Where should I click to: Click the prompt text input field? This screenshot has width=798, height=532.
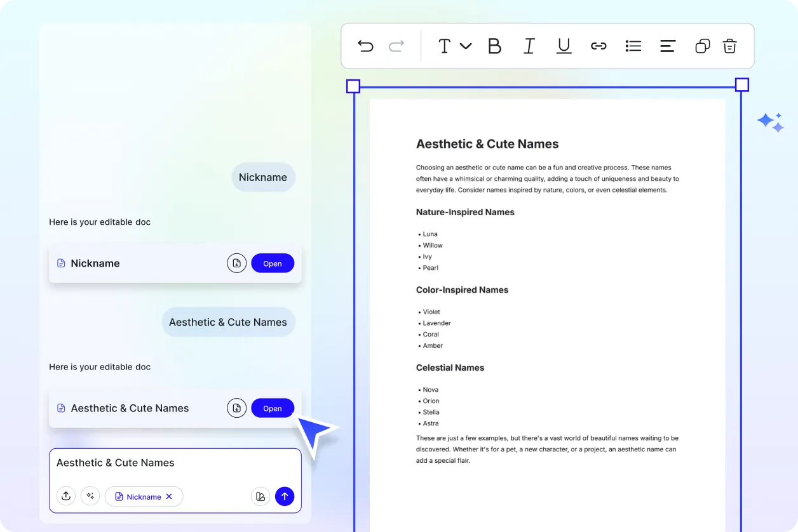coord(175,463)
